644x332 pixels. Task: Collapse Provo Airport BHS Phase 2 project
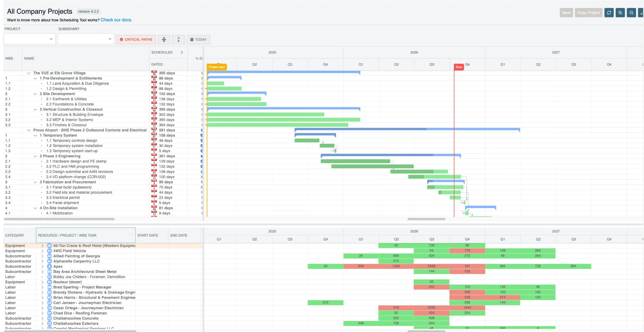29,130
